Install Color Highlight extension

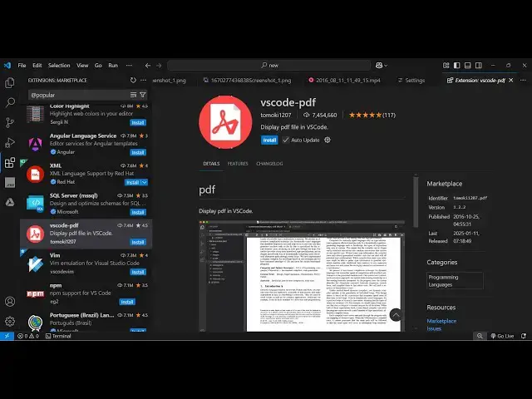(138, 122)
